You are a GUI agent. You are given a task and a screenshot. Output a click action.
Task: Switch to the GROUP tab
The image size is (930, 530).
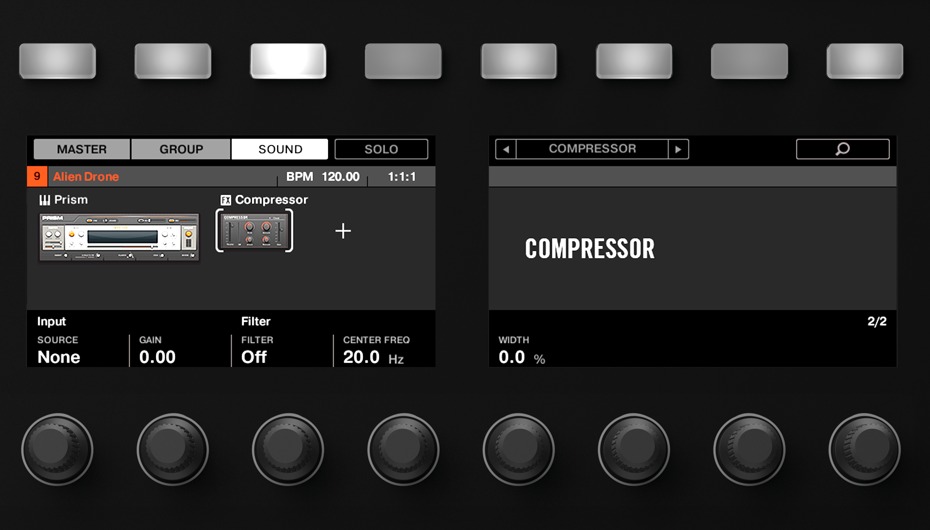pos(181,149)
